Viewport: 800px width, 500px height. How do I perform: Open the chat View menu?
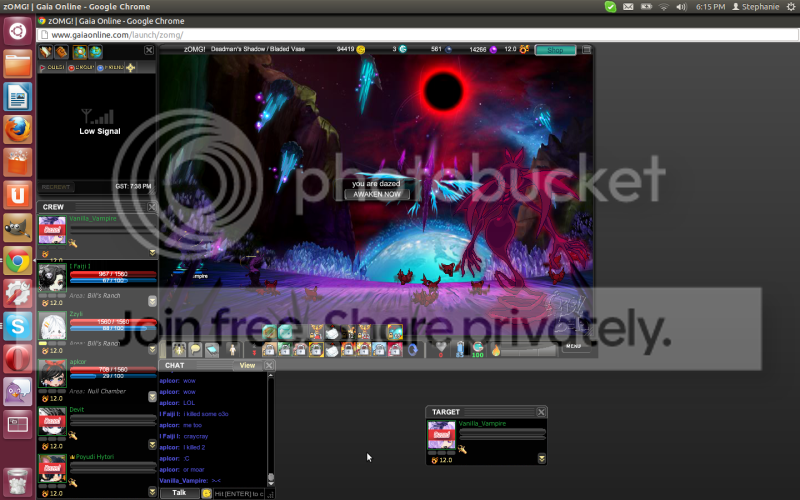tap(247, 365)
